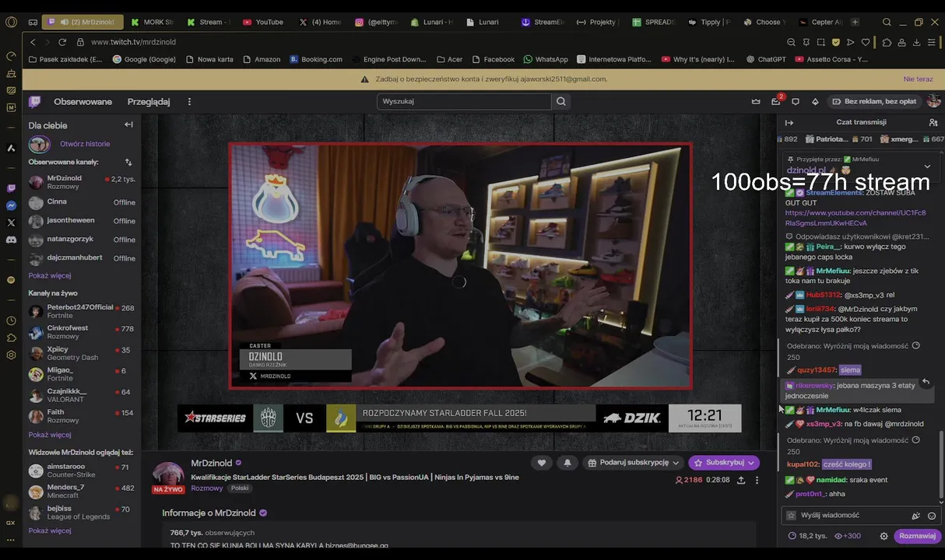Reply to rikerowsky's message arrow

(x=926, y=382)
